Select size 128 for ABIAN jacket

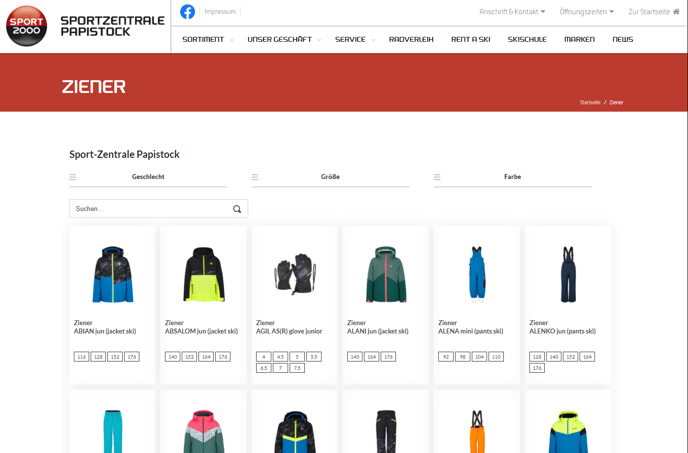98,357
